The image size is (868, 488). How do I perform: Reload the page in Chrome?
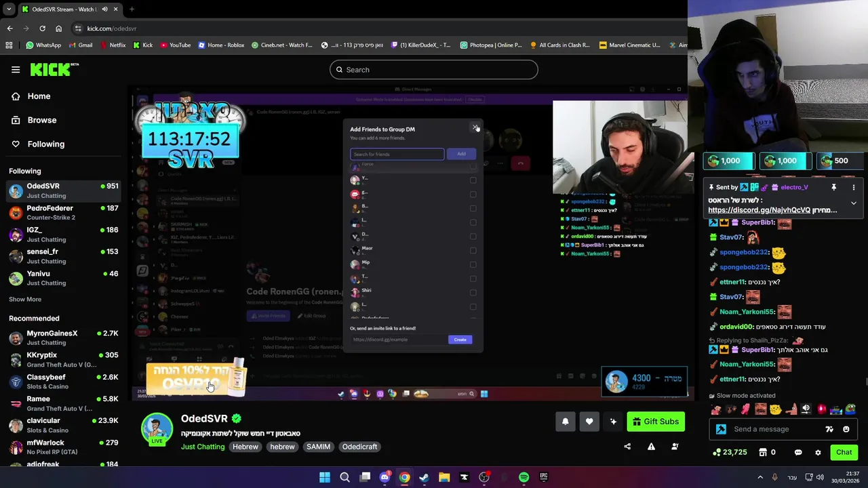click(42, 28)
